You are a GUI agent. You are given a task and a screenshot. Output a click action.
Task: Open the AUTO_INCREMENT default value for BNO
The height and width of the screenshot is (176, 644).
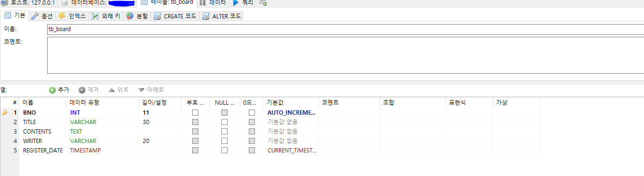pos(291,113)
